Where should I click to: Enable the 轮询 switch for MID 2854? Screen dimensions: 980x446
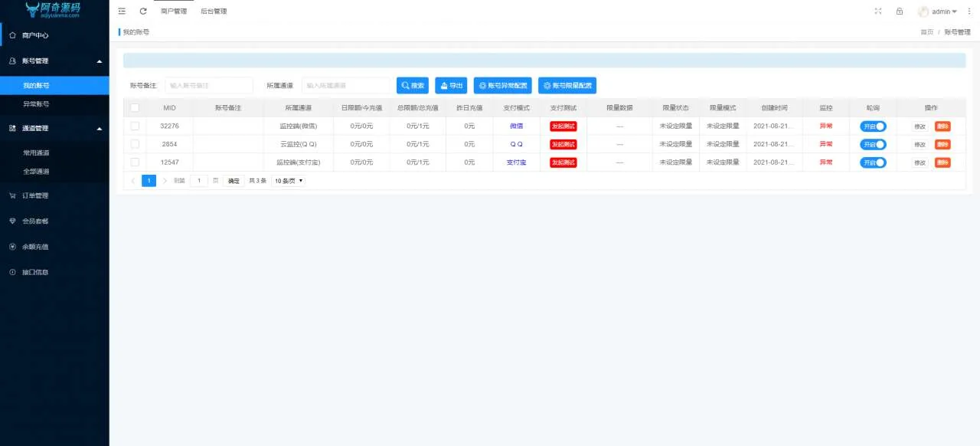pos(872,144)
